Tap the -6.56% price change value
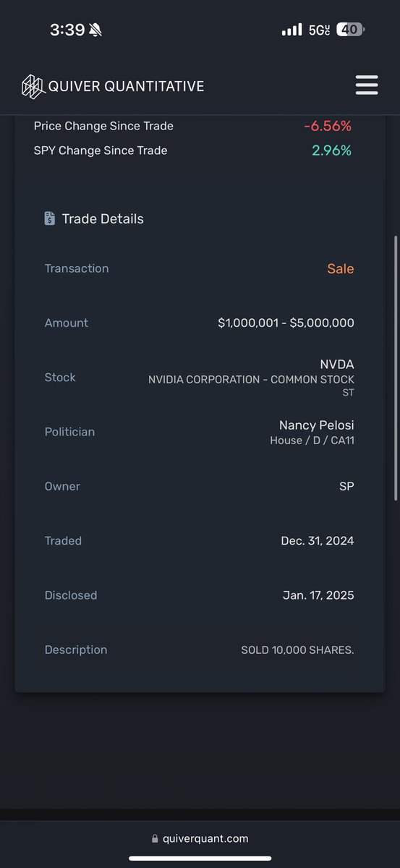 328,126
